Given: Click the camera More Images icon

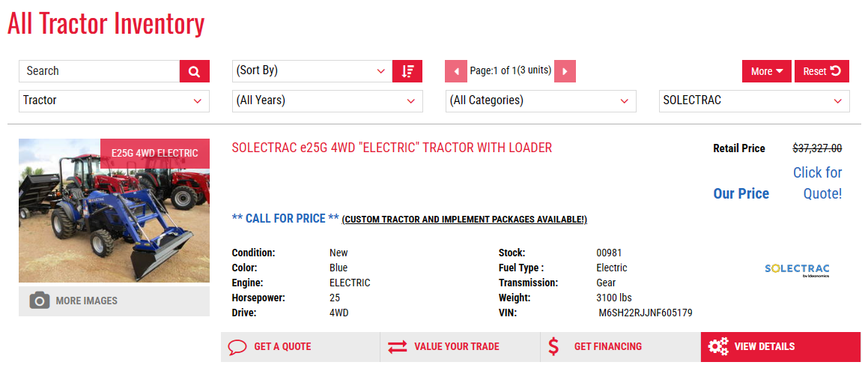Looking at the screenshot, I should tap(40, 301).
